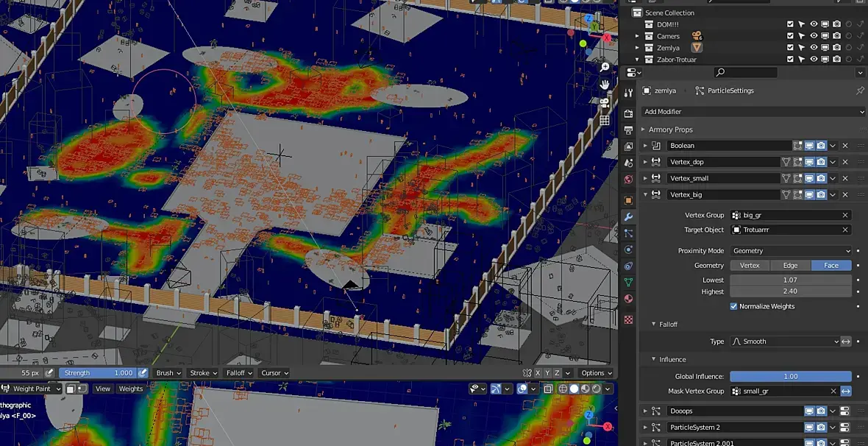Open the Render properties tab icon

(628, 113)
